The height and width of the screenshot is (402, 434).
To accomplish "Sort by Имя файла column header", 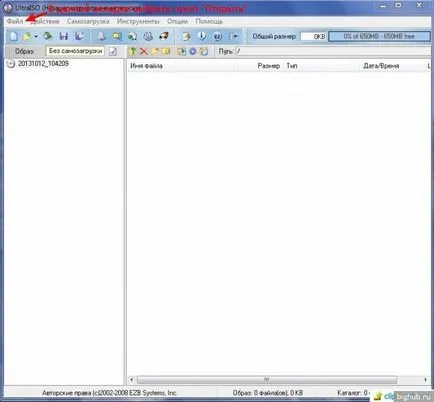I will pos(183,66).
